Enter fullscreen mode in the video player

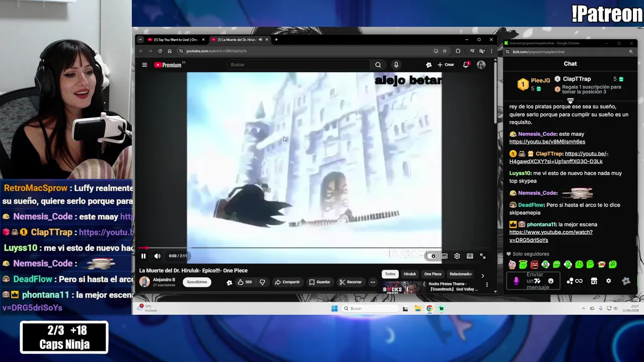[482, 256]
